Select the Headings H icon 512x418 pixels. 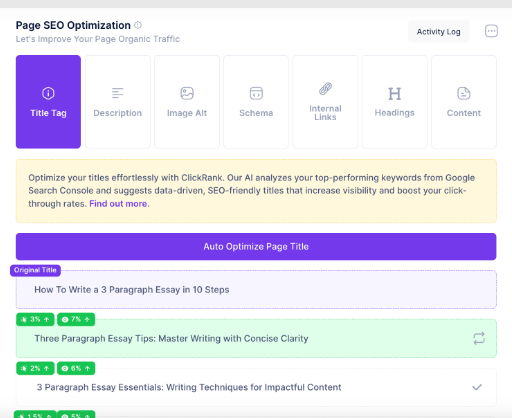tap(395, 94)
